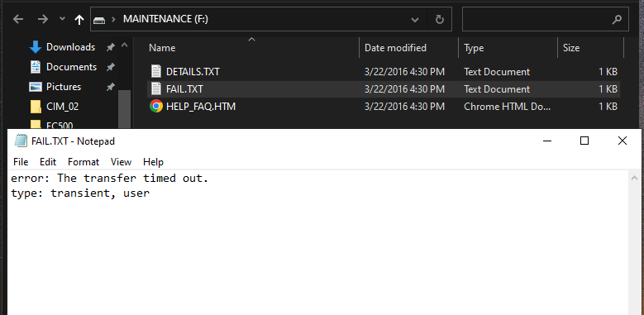Screen dimensions: 644x315
Task: Open the address bar history dropdown
Action: pos(415,19)
